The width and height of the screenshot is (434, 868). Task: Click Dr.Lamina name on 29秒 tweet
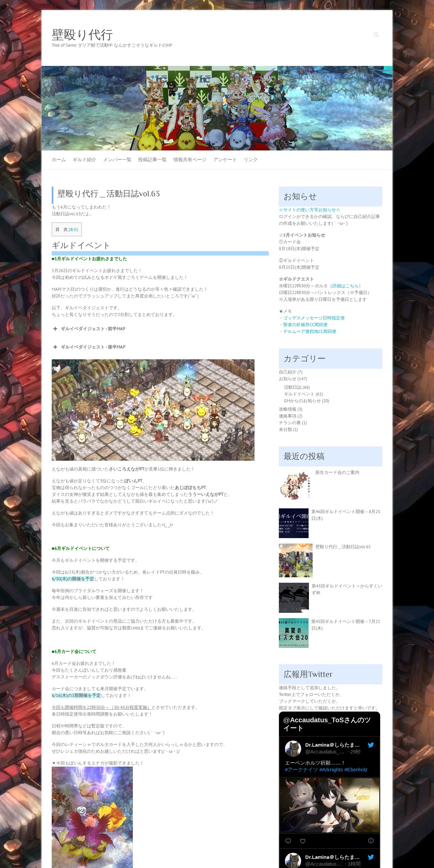pos(332,745)
